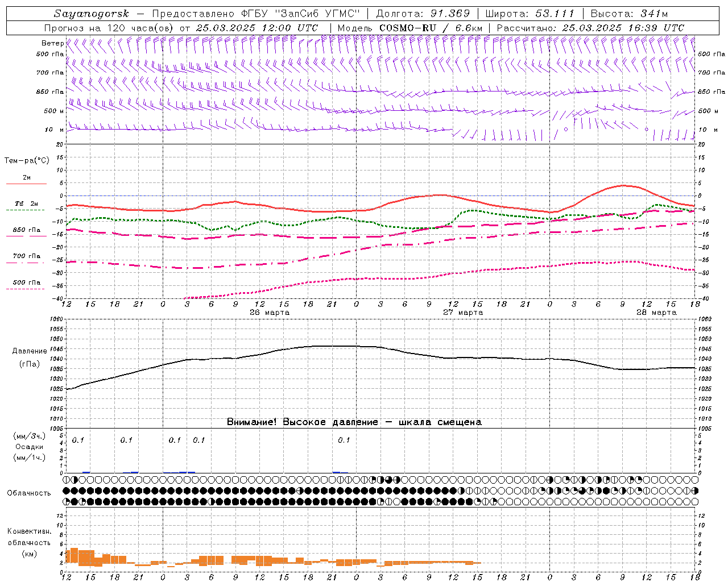
Task: Select the "(мм/3ч.)" precipitation unit label
Action: click(x=30, y=436)
